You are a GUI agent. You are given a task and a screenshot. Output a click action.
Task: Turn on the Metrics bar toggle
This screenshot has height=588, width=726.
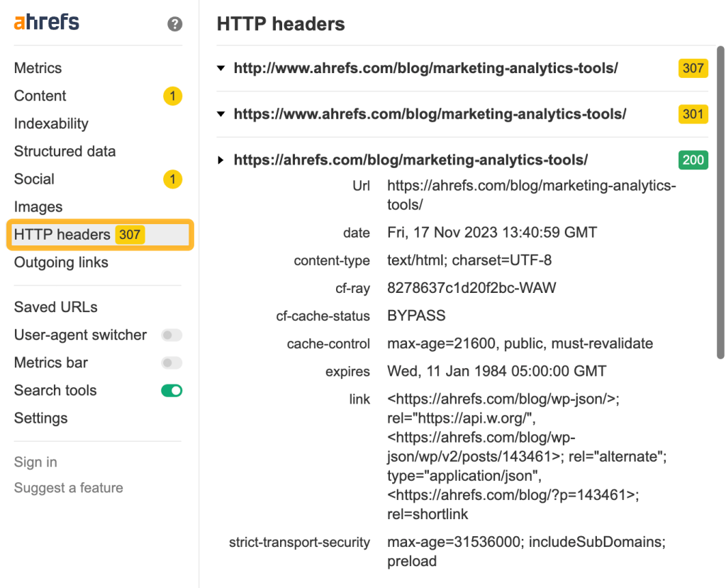172,362
